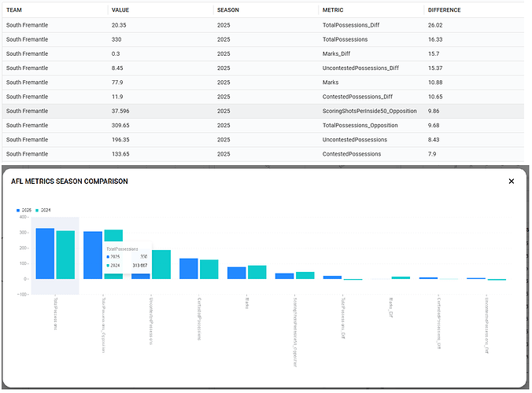Close the AFL Metrics Season Comparison dialog
The height and width of the screenshot is (393, 532).
click(511, 182)
